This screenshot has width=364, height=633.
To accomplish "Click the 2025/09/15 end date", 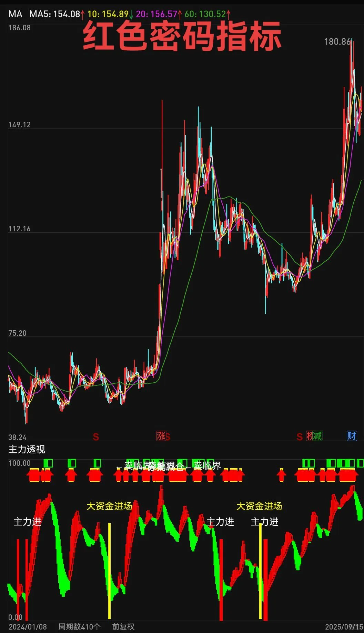I will point(344,627).
